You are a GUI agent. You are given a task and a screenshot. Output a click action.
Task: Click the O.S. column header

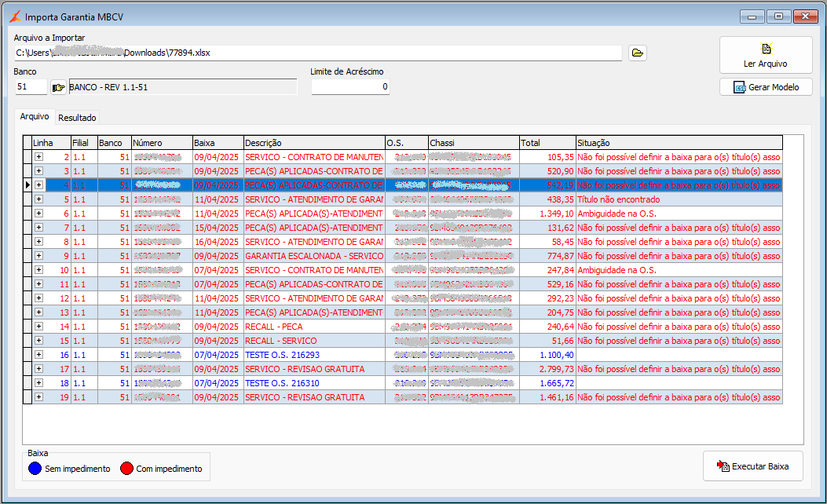click(x=407, y=143)
